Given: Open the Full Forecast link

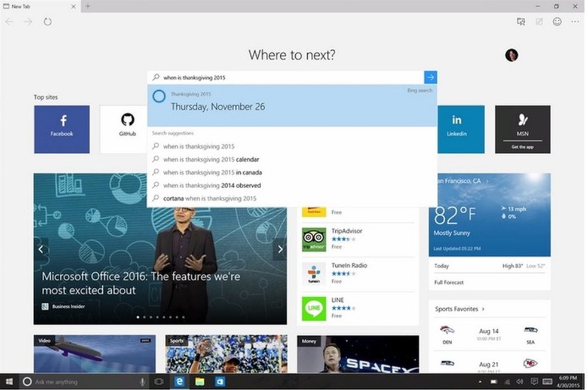Looking at the screenshot, I should 449,282.
